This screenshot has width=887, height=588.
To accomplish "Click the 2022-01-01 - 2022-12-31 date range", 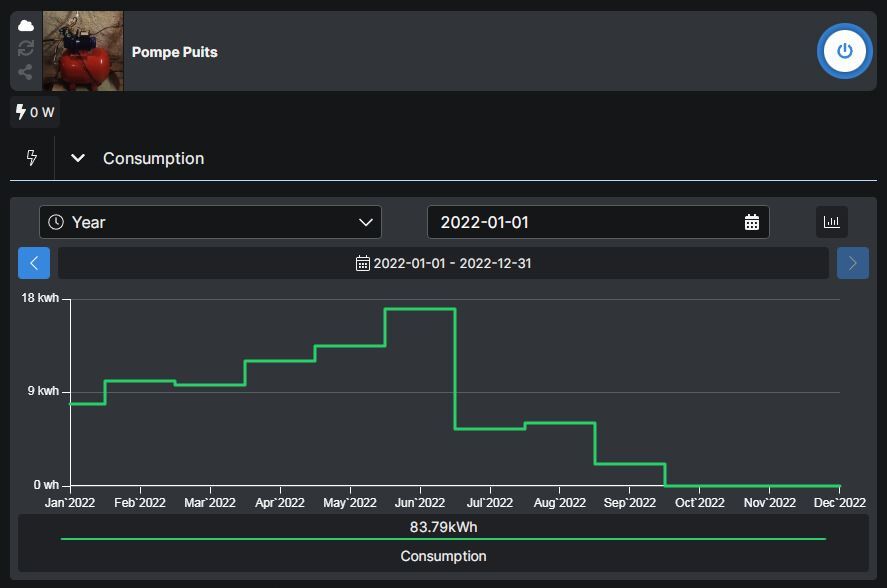I will pos(443,263).
